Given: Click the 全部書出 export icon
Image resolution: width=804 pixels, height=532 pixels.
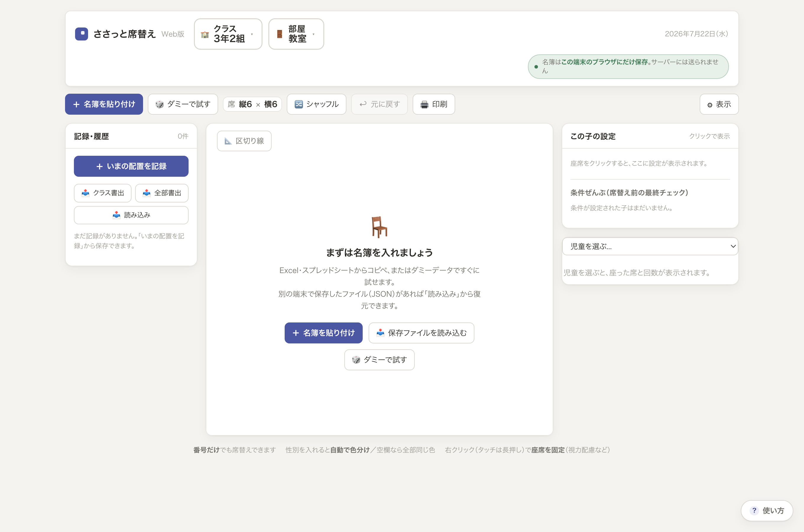Looking at the screenshot, I should point(147,193).
